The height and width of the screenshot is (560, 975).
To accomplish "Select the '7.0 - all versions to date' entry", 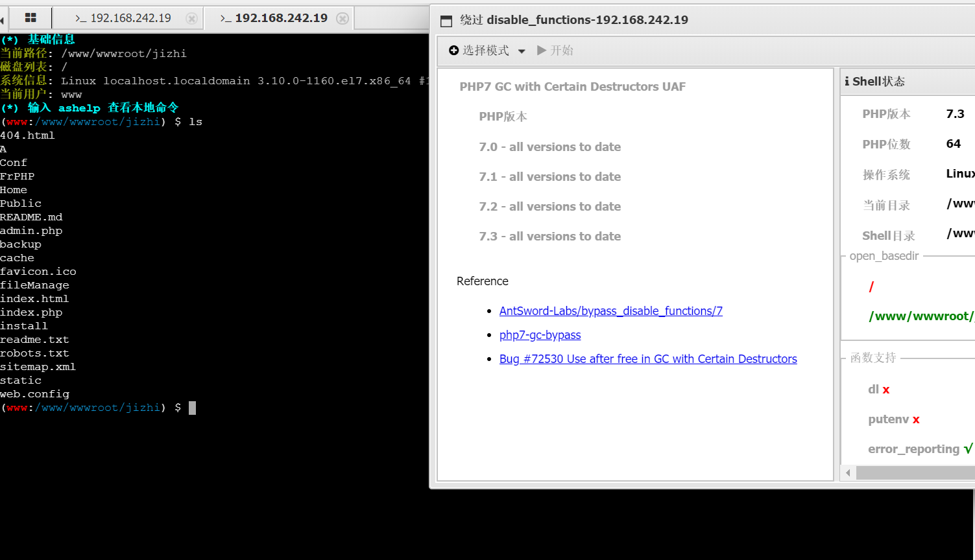I will (x=549, y=147).
